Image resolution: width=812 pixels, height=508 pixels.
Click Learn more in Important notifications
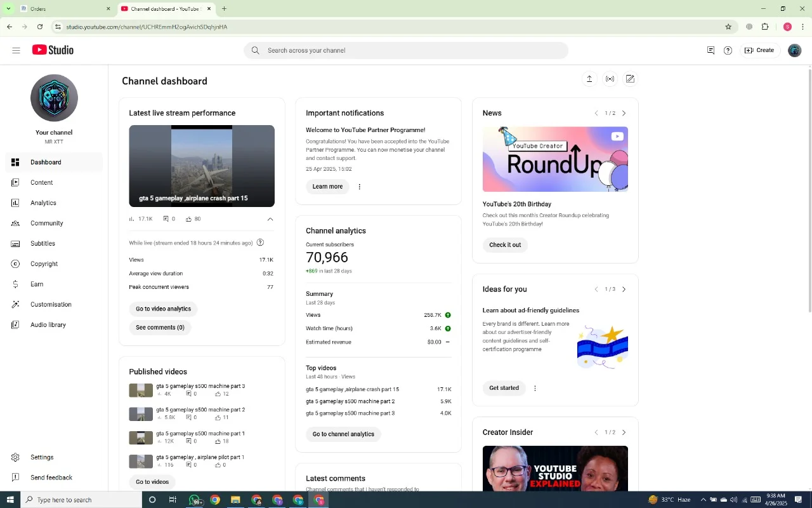click(327, 187)
